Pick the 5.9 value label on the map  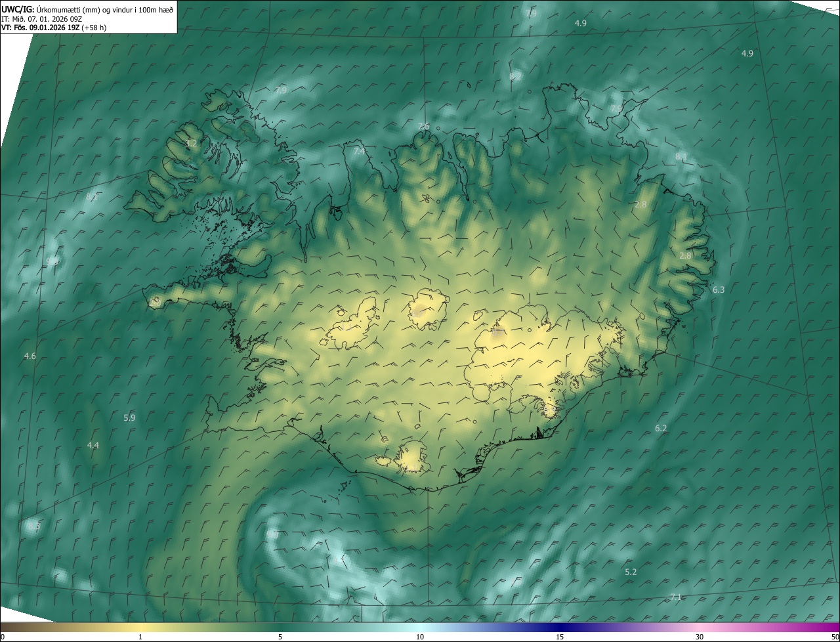point(129,417)
